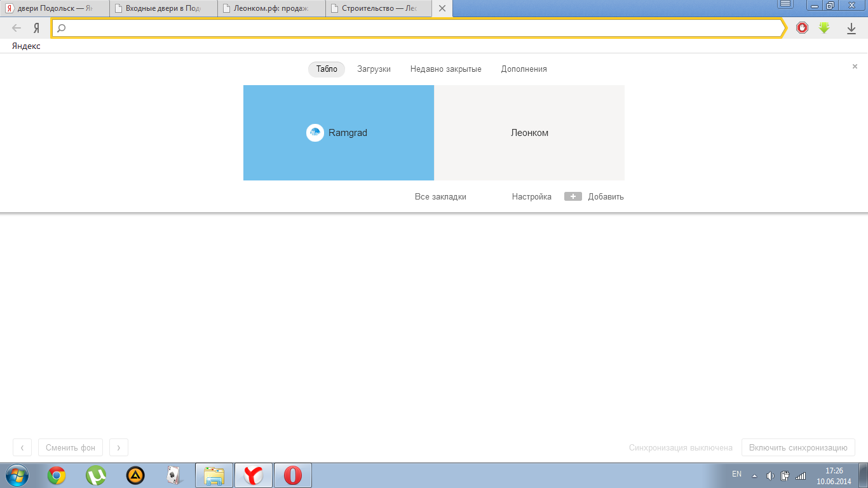Click the EN language indicator
868x488 pixels.
737,474
